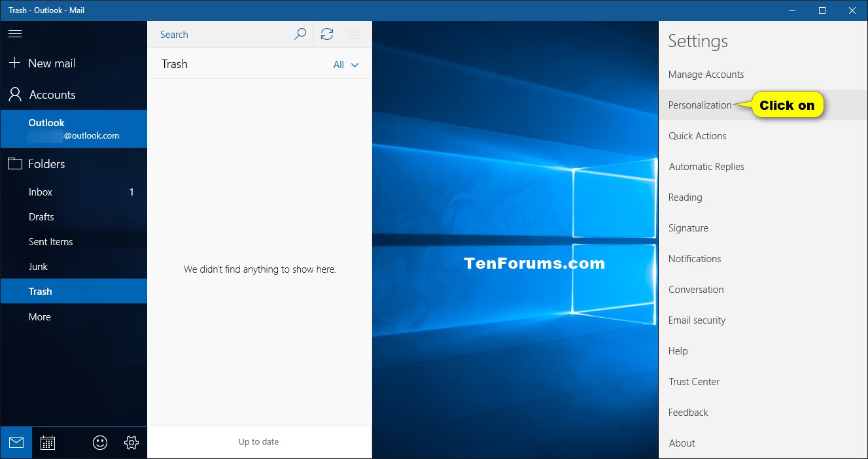Open Reading settings

[x=763, y=197]
